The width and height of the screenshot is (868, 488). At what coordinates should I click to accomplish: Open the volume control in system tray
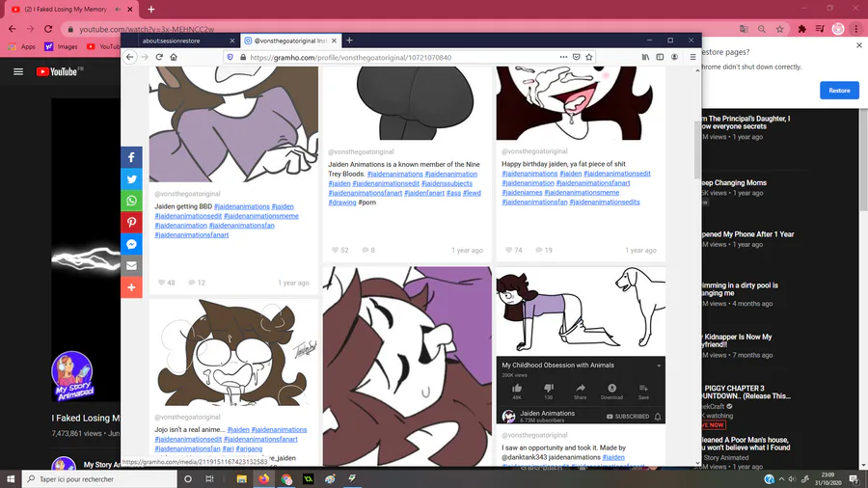[792, 479]
